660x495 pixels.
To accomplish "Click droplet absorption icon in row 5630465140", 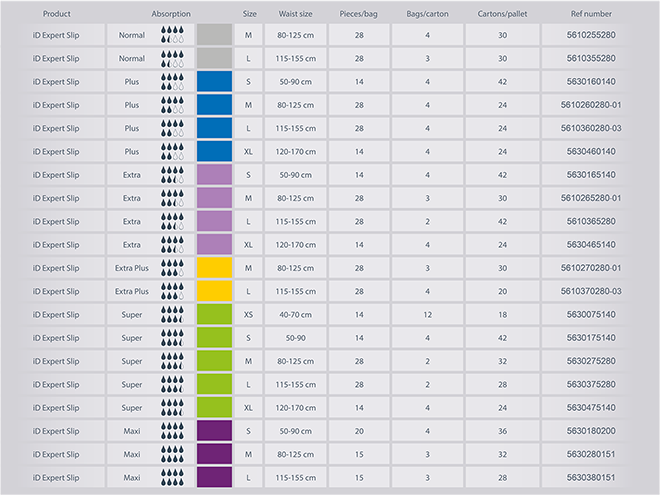I will 172,245.
